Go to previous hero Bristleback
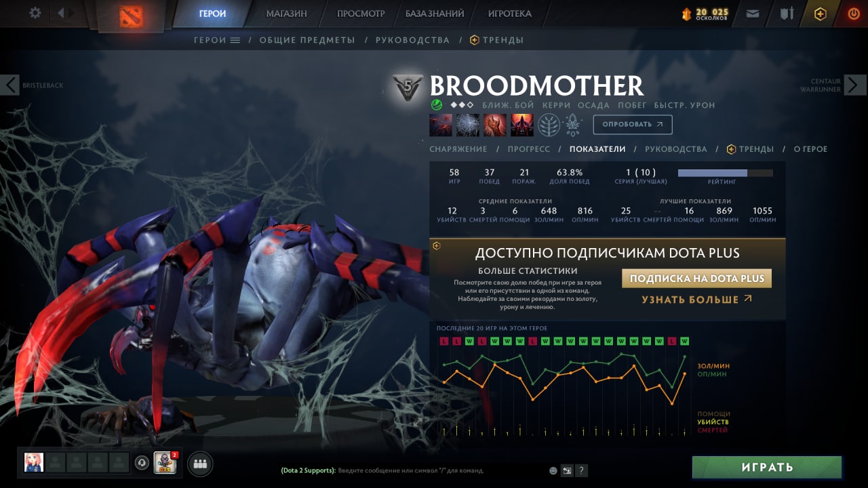The image size is (868, 488). coord(10,85)
